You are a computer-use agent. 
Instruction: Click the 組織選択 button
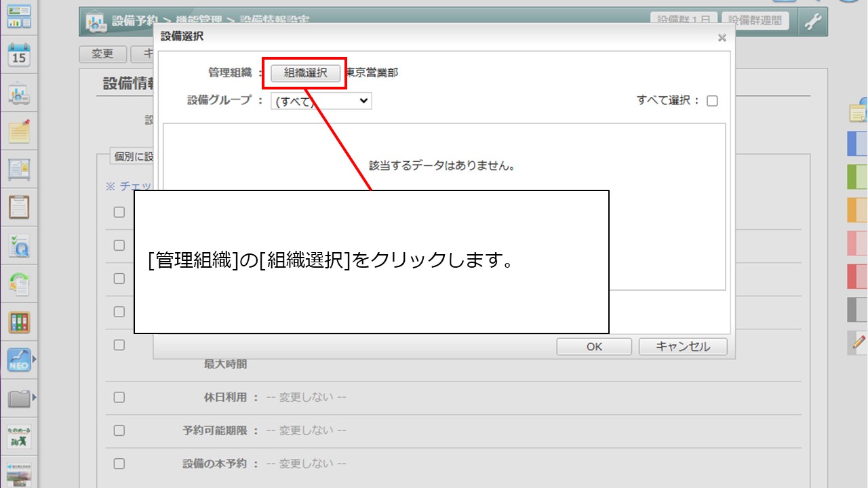[x=305, y=73]
